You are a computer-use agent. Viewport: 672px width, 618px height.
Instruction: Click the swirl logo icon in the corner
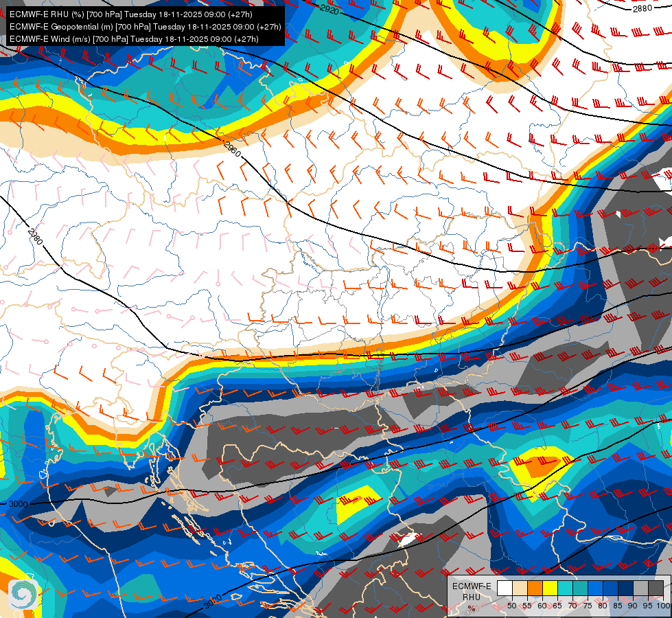coord(23,594)
